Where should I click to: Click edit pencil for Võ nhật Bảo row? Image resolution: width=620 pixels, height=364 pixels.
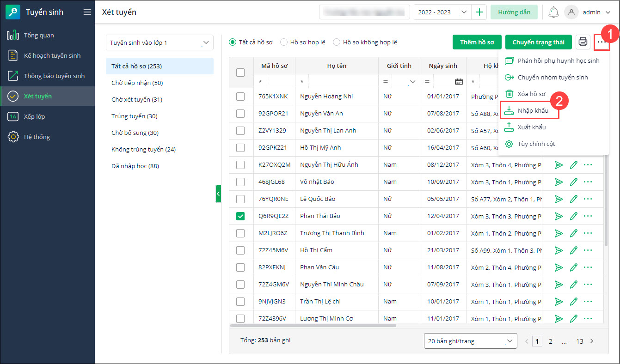tap(574, 182)
